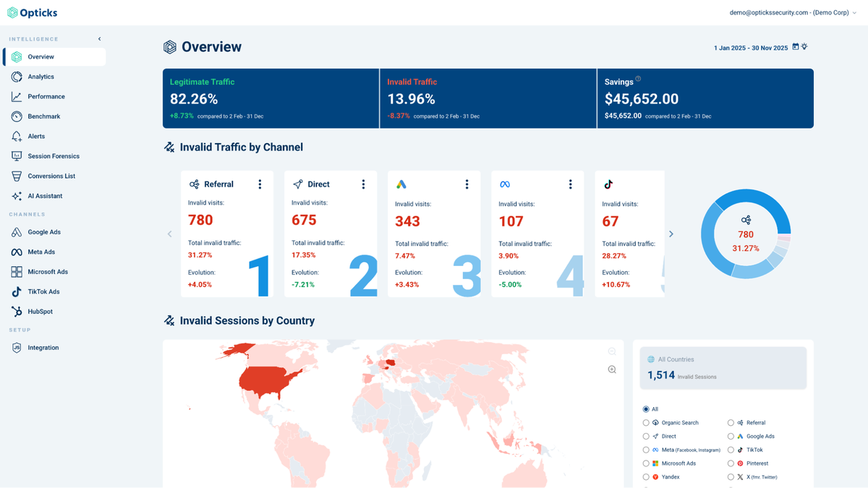Open the Meta Ads channel
This screenshot has width=868, height=488.
click(x=44, y=252)
